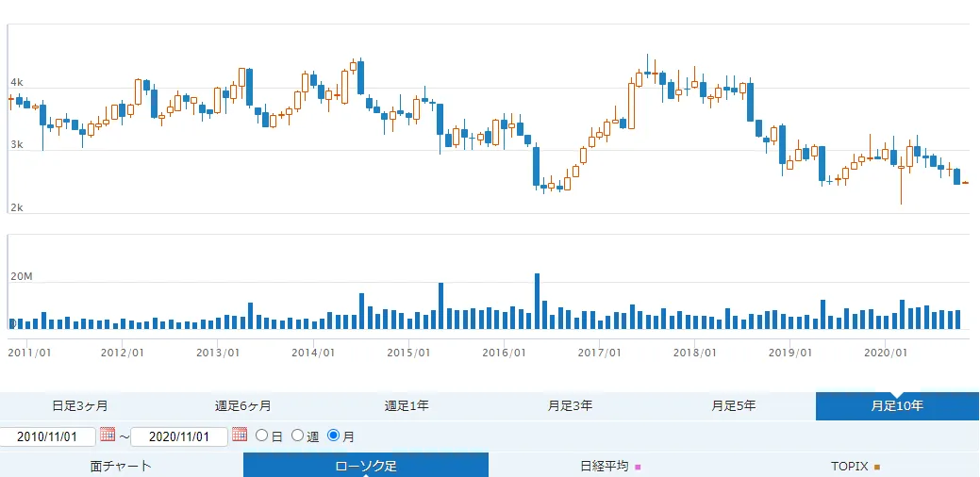The image size is (980, 477).
Task: Click the 20M volume axis label
Action: (x=20, y=276)
